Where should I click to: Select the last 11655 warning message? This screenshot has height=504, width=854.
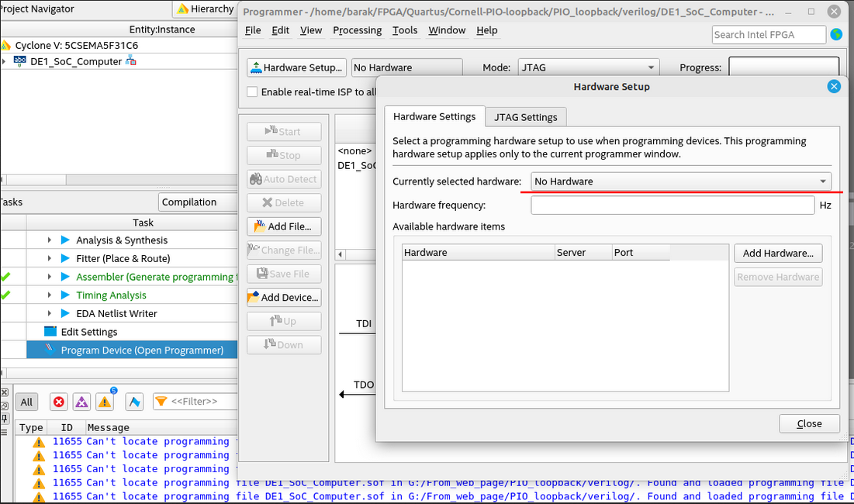pos(436,496)
